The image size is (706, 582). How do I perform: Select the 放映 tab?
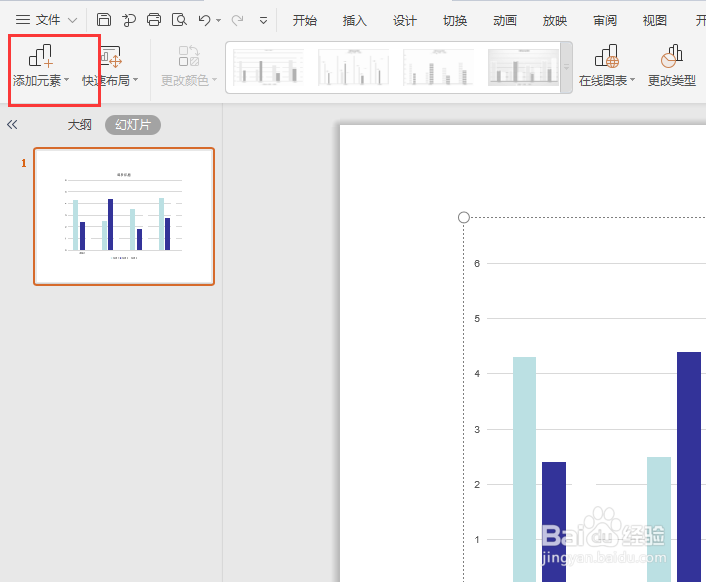coord(555,20)
